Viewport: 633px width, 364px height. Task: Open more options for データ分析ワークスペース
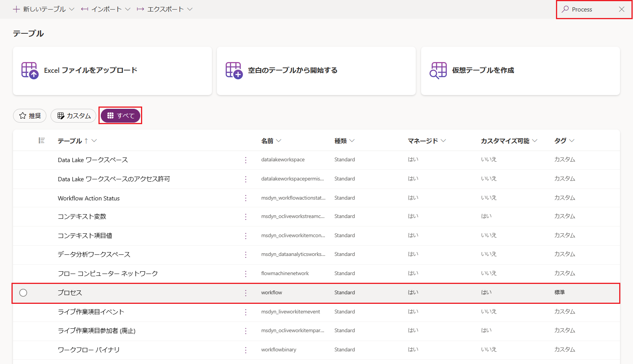pyautogui.click(x=246, y=254)
